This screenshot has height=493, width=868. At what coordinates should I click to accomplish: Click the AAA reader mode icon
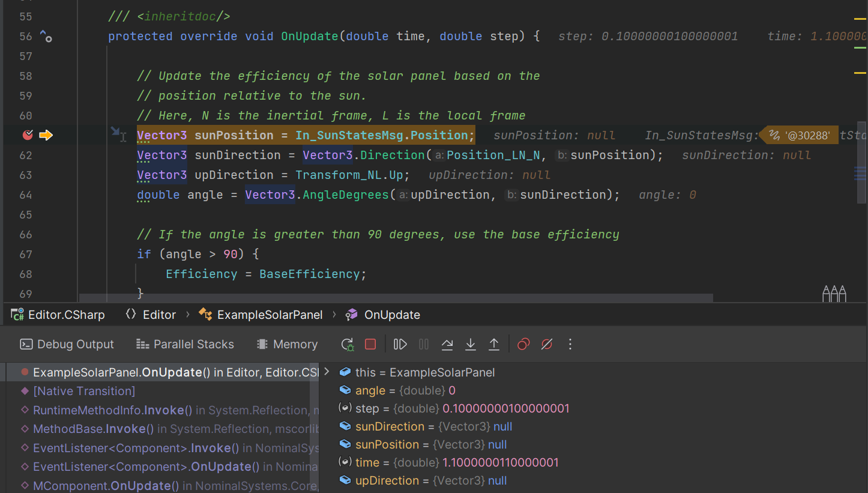(x=834, y=294)
